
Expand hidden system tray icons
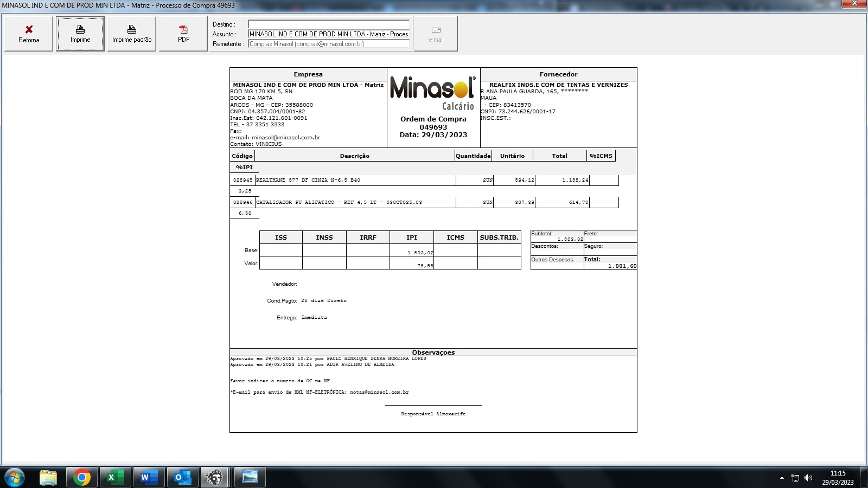(x=782, y=478)
